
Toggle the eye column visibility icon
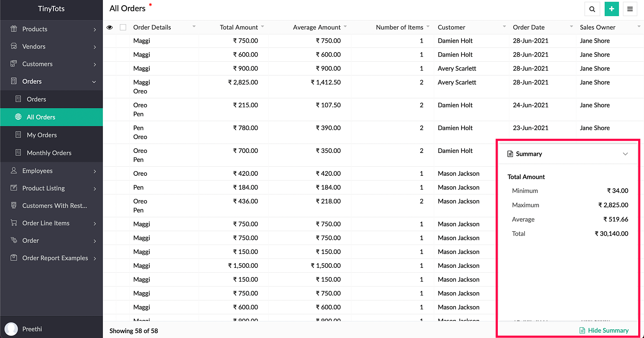click(x=109, y=27)
